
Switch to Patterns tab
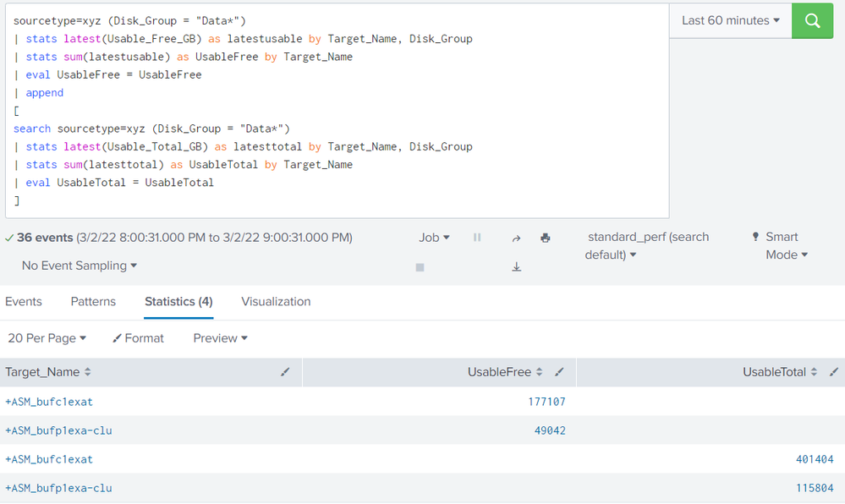[x=93, y=301]
